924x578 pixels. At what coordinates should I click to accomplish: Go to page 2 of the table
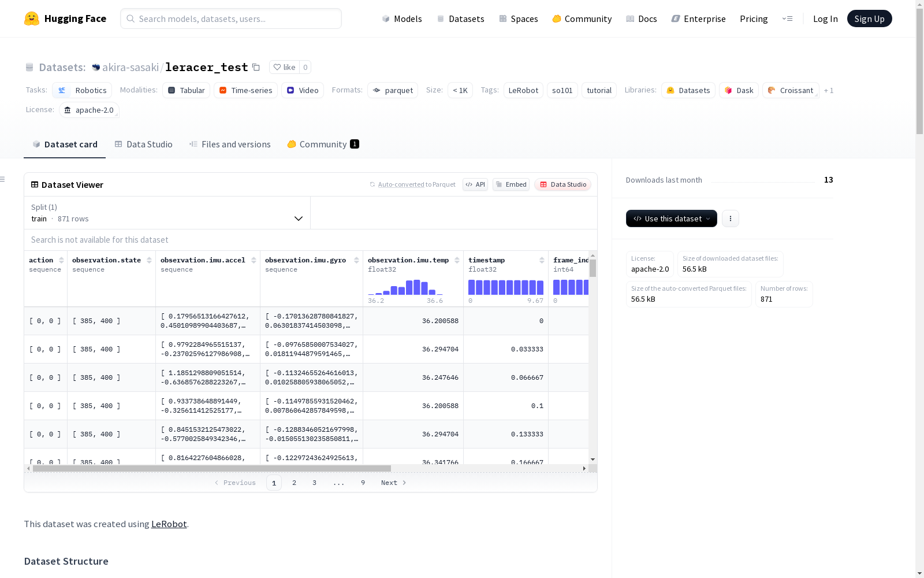point(295,483)
